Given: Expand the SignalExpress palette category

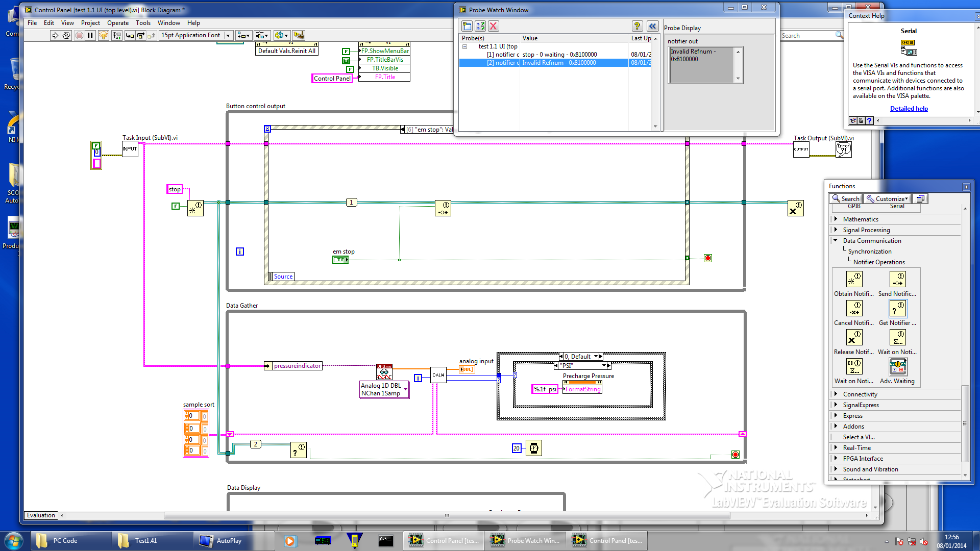Looking at the screenshot, I should pyautogui.click(x=836, y=405).
